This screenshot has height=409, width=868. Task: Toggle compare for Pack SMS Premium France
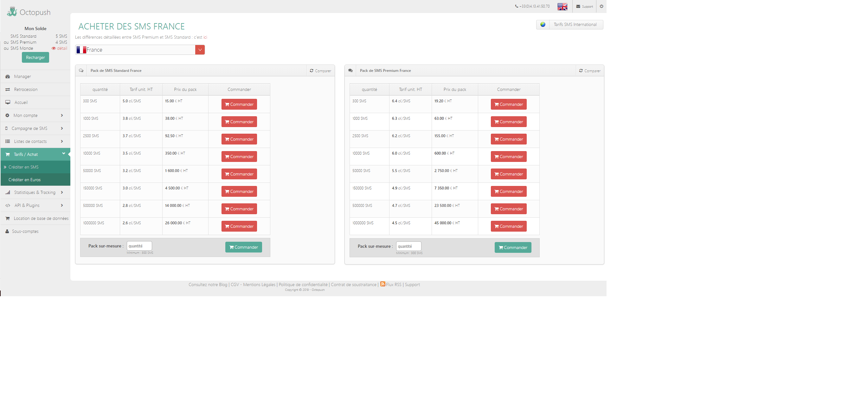point(589,70)
